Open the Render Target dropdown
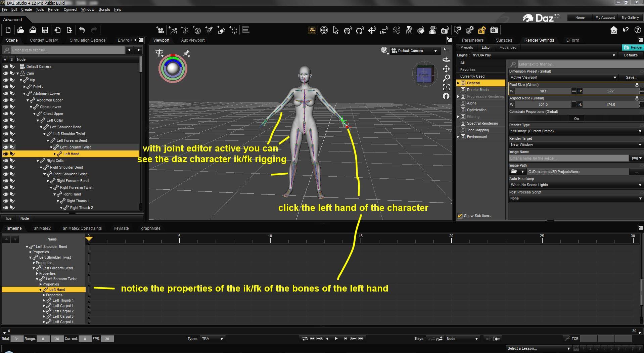The image size is (644, 353). tap(576, 144)
